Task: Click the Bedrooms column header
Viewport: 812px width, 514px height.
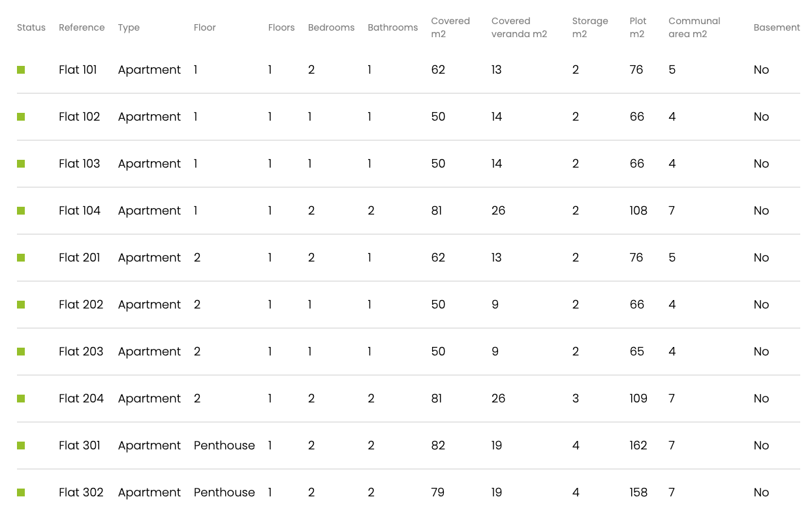Action: (332, 27)
